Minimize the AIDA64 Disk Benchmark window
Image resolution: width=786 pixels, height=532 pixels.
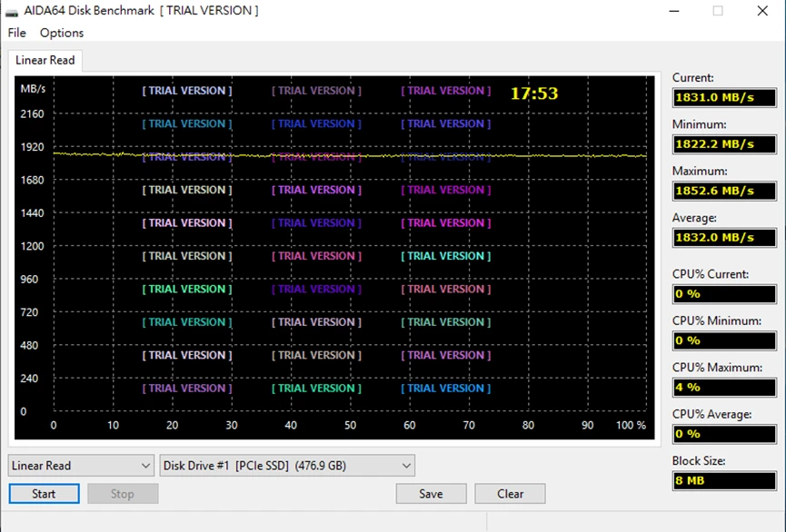tap(674, 11)
